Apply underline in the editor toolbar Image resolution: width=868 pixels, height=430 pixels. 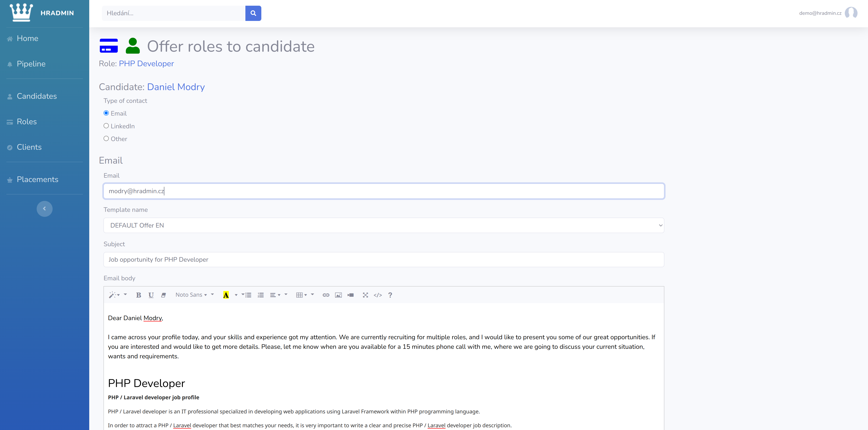pyautogui.click(x=151, y=295)
